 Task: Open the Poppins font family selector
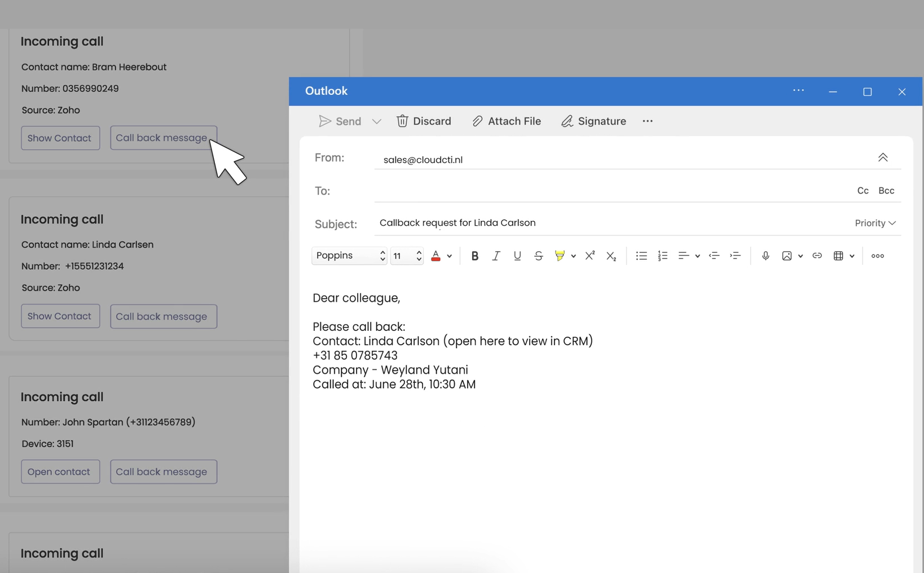click(349, 256)
